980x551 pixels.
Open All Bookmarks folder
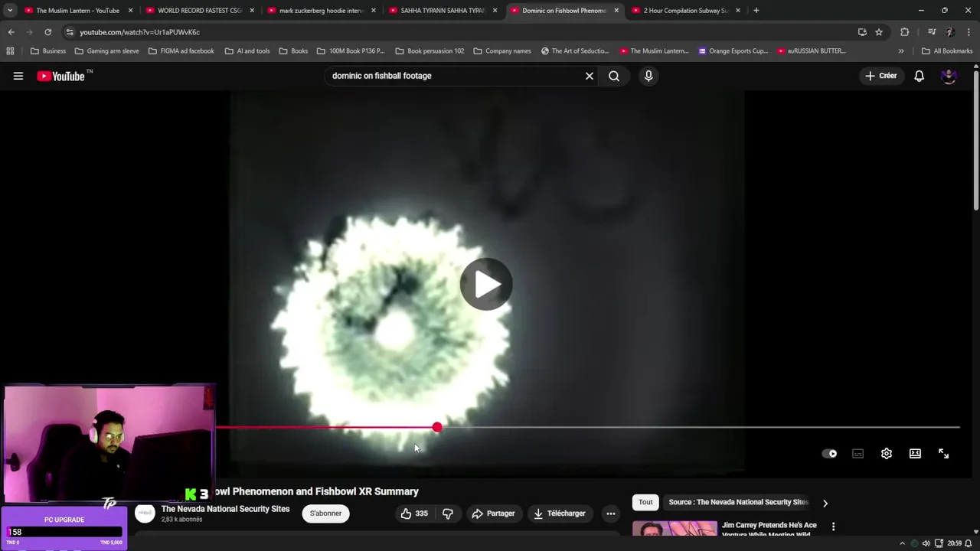pyautogui.click(x=947, y=51)
